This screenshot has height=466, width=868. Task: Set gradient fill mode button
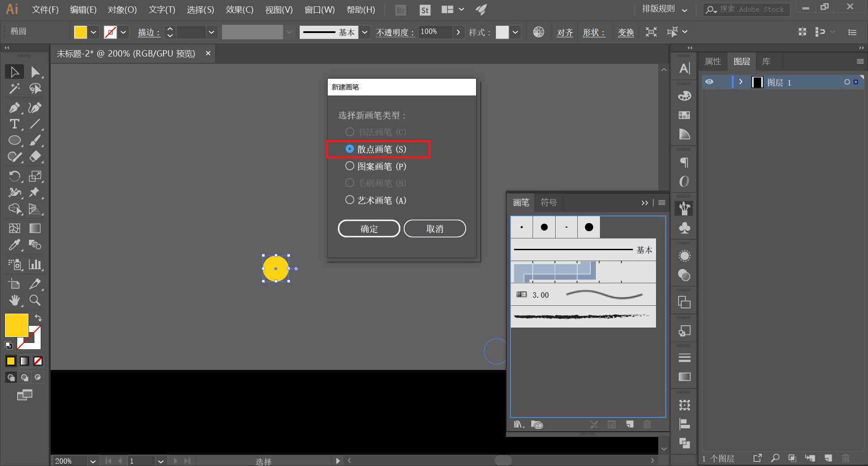24,361
